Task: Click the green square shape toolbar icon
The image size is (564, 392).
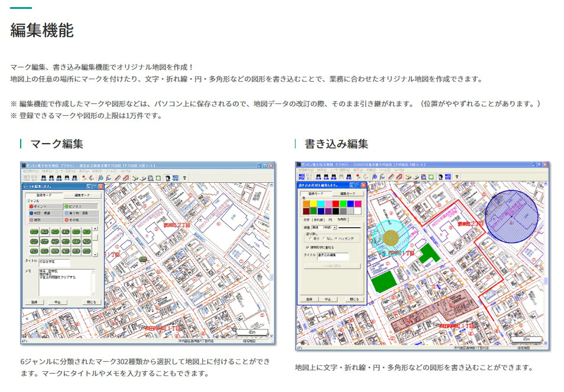Action: 158,177
